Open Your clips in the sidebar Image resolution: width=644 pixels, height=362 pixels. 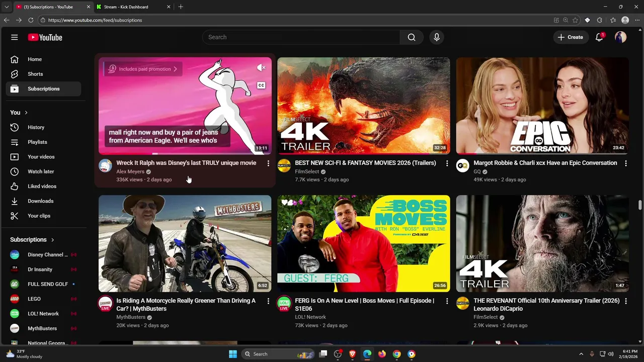click(x=43, y=216)
